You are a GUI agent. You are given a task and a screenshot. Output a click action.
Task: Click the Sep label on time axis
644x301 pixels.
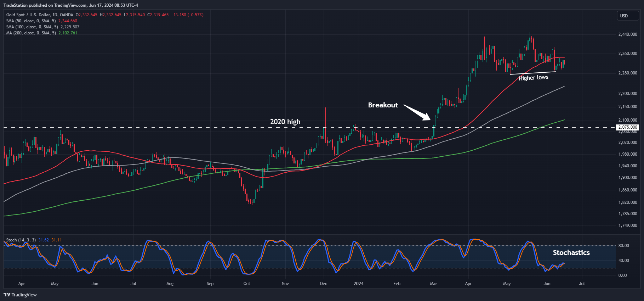tap(210, 284)
